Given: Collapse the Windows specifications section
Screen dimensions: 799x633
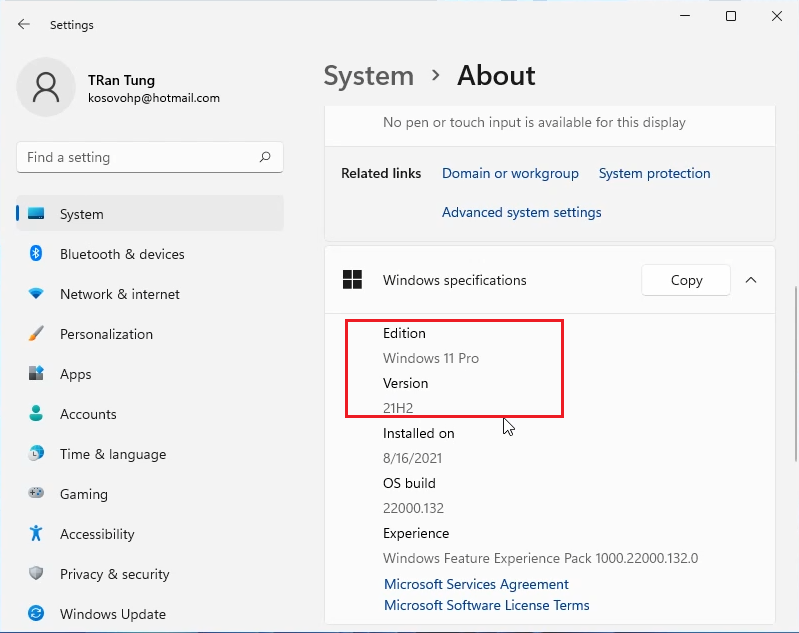Looking at the screenshot, I should point(751,280).
